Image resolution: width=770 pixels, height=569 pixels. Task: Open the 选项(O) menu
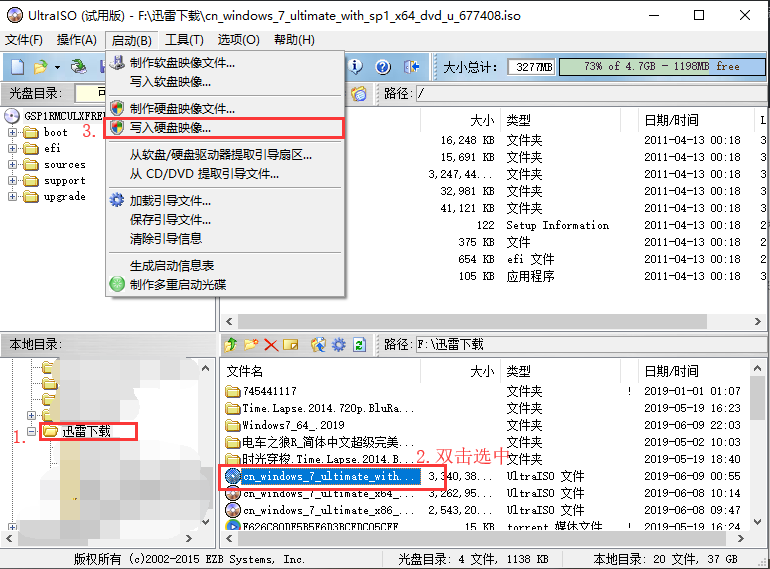pyautogui.click(x=239, y=40)
